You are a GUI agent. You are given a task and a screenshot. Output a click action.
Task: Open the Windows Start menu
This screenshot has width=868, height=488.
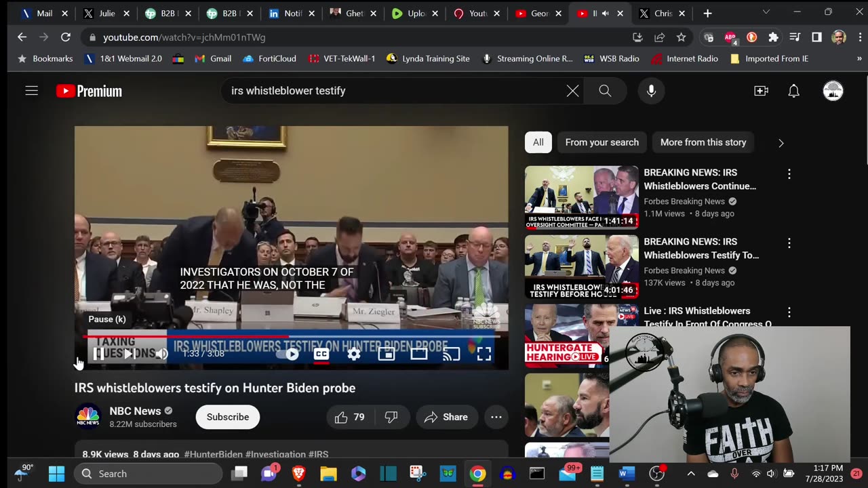click(57, 474)
